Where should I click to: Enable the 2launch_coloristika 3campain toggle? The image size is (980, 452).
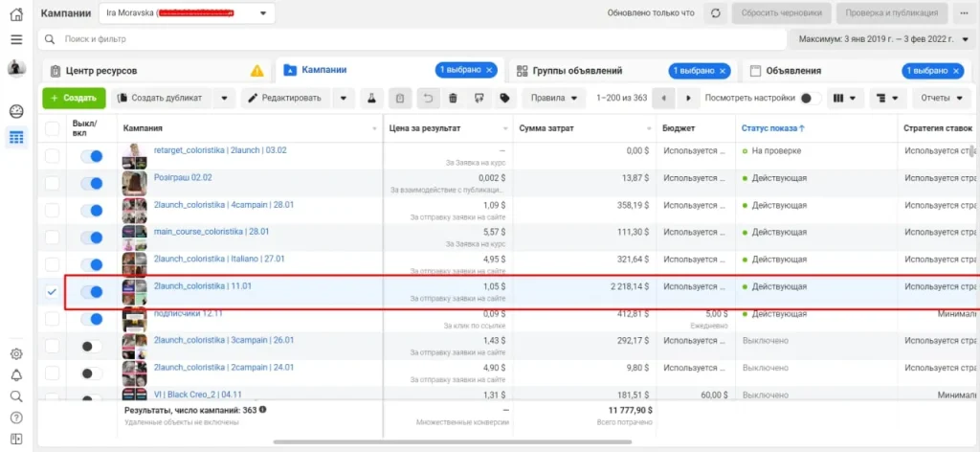pyautogui.click(x=92, y=346)
